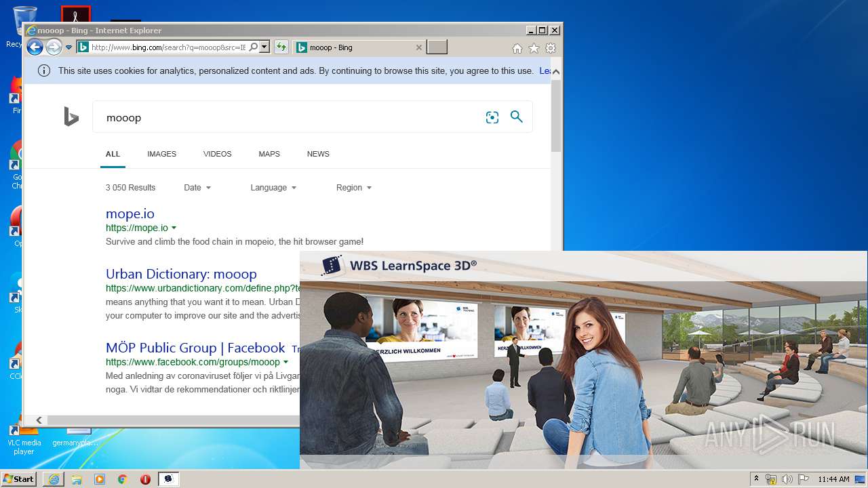
Task: Open Internet Explorer taskbar icon
Action: coord(54,479)
